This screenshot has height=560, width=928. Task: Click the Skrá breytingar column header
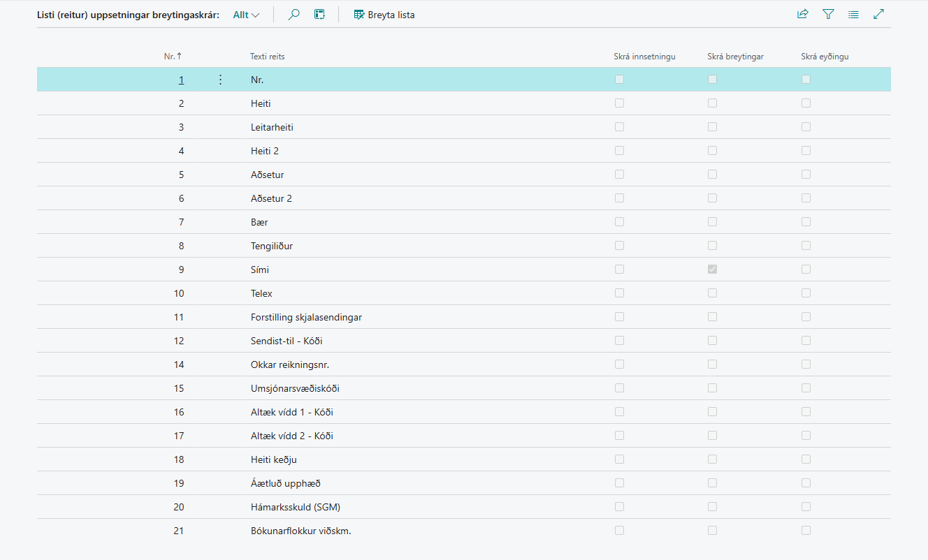click(x=735, y=57)
